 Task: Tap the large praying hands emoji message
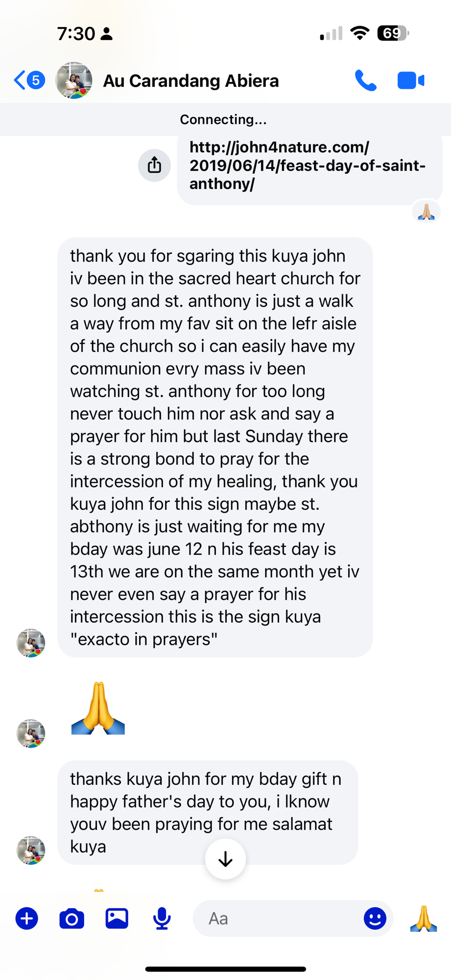[98, 708]
